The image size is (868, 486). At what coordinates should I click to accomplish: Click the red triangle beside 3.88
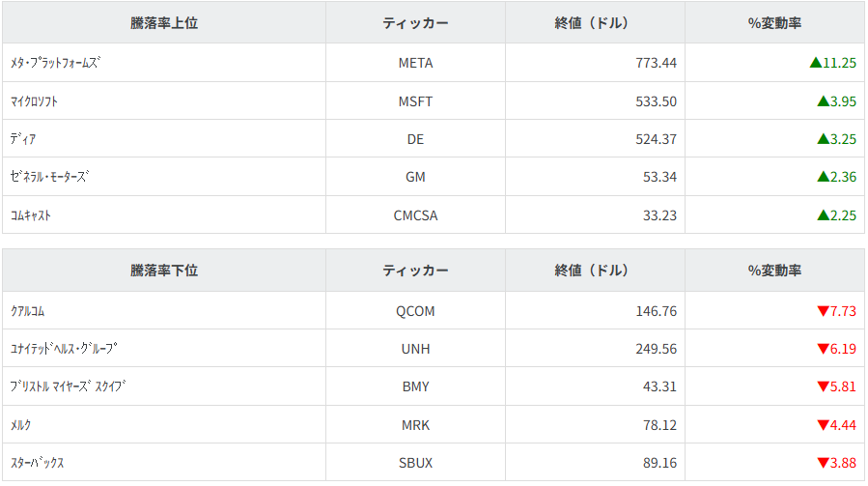823,463
